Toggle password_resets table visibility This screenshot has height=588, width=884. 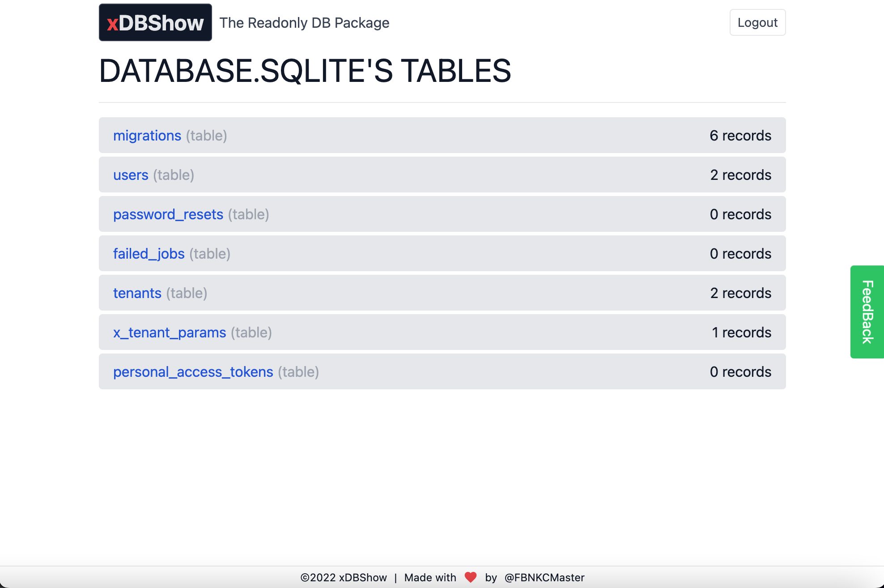pyautogui.click(x=168, y=214)
